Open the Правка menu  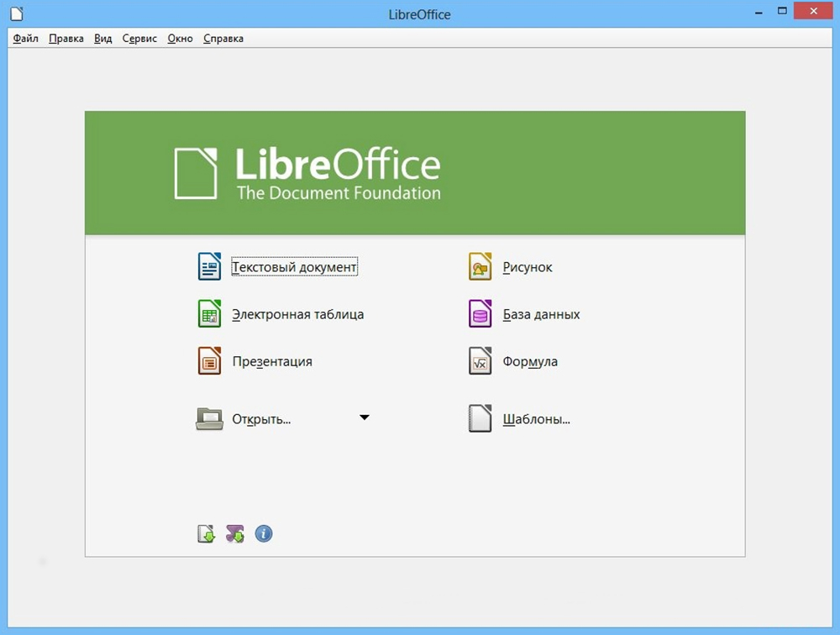66,39
